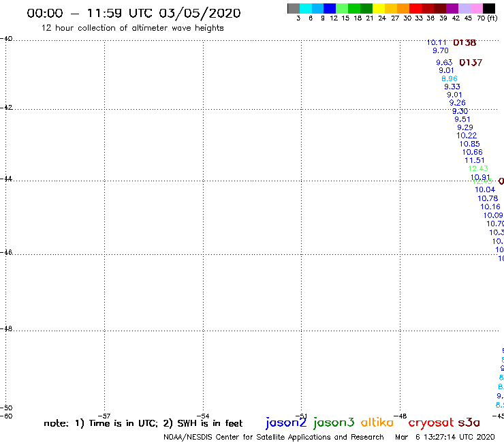
Task: Pick the bright yellow legend swatch
Action: tap(379, 8)
